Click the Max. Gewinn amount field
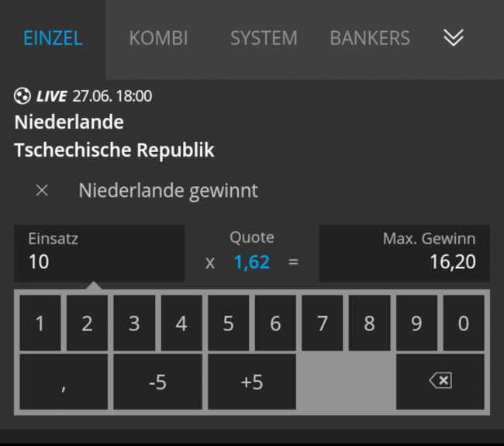The height and width of the screenshot is (446, 504). pos(404,253)
